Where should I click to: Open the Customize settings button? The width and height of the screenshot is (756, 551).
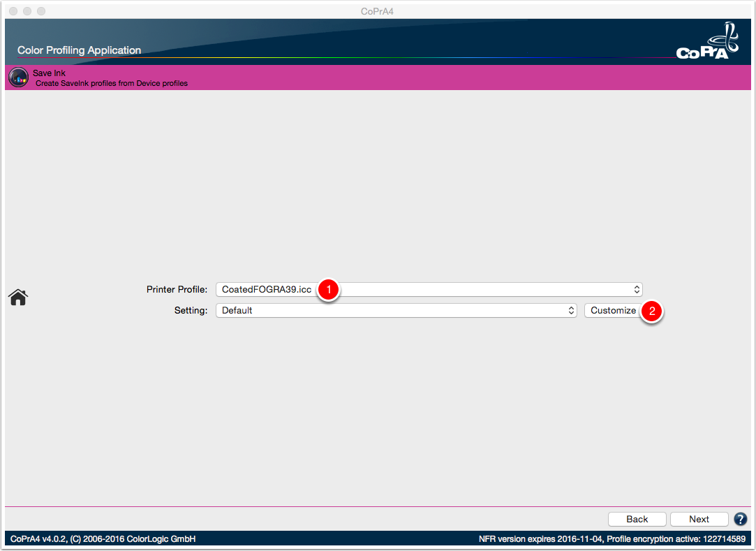coord(613,310)
